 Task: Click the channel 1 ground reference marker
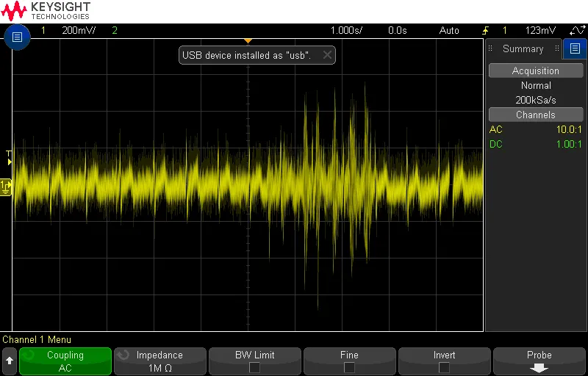coord(6,187)
